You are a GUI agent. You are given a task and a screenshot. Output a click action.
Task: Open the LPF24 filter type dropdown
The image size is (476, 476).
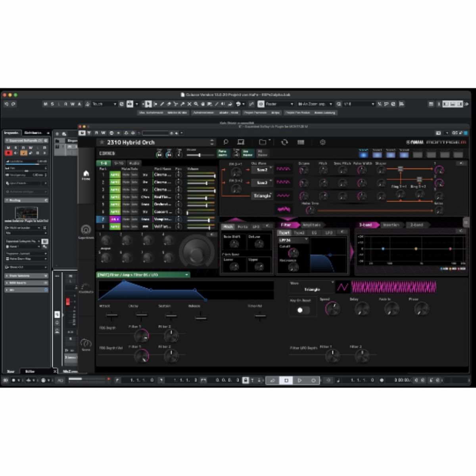coord(293,240)
